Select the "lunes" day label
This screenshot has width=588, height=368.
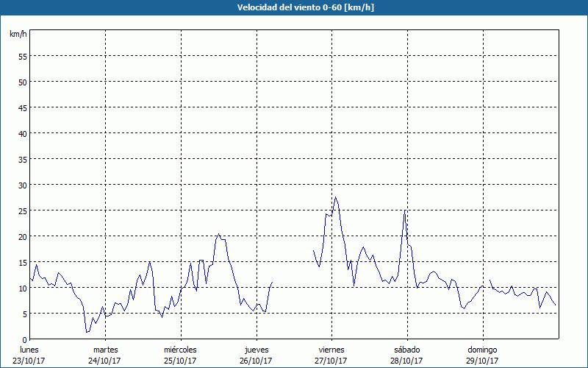[x=29, y=350]
